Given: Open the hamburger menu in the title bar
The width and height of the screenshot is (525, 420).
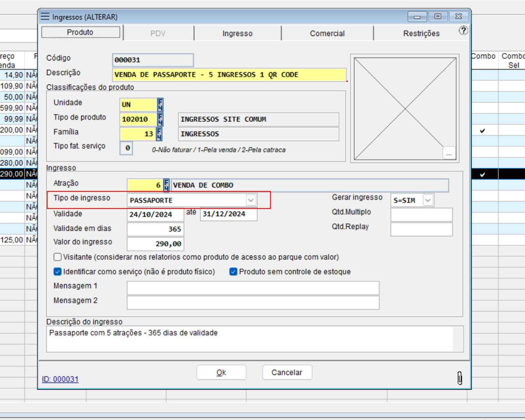Looking at the screenshot, I should pos(45,16).
